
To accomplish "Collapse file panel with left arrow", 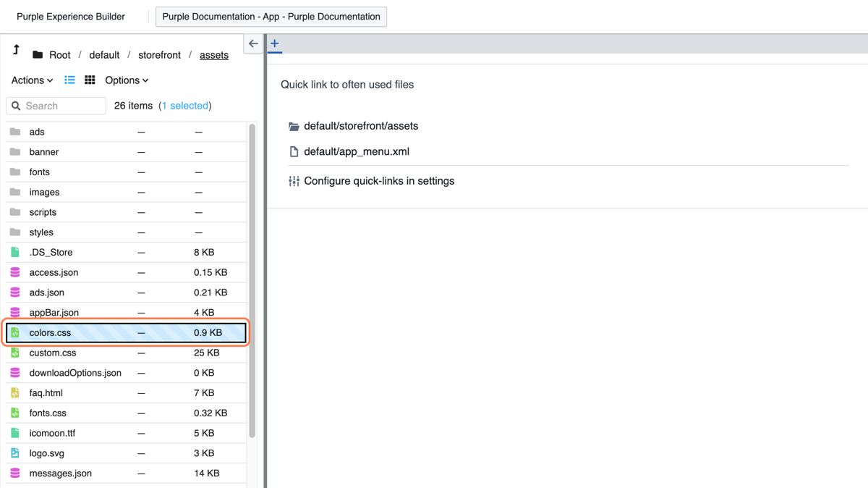I will click(253, 43).
